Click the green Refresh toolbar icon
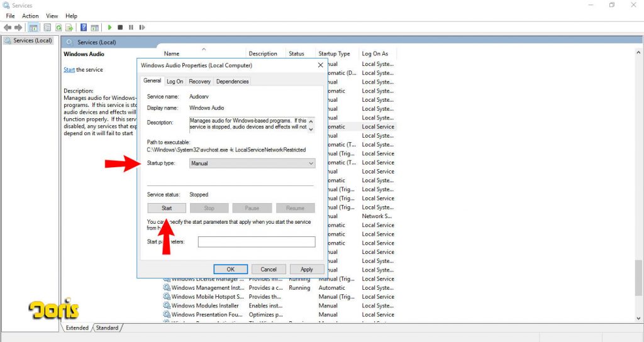This screenshot has width=644, height=342. click(58, 28)
